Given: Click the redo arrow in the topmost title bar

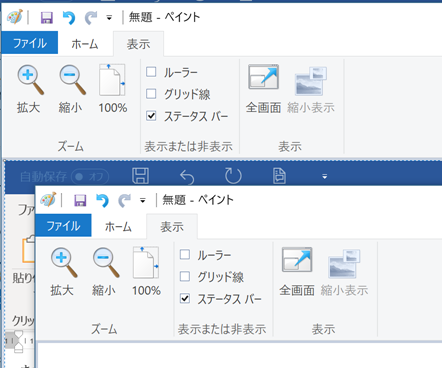Looking at the screenshot, I should click(x=90, y=17).
